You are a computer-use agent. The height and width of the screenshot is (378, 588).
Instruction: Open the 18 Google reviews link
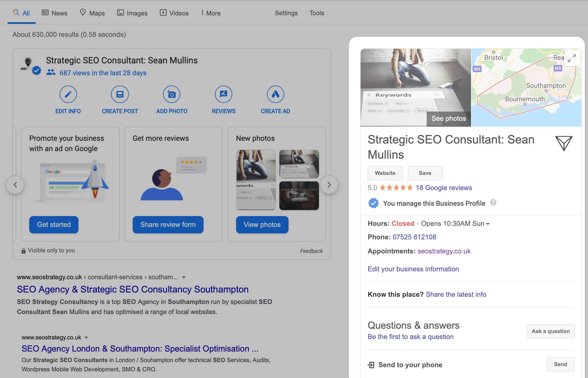point(444,188)
